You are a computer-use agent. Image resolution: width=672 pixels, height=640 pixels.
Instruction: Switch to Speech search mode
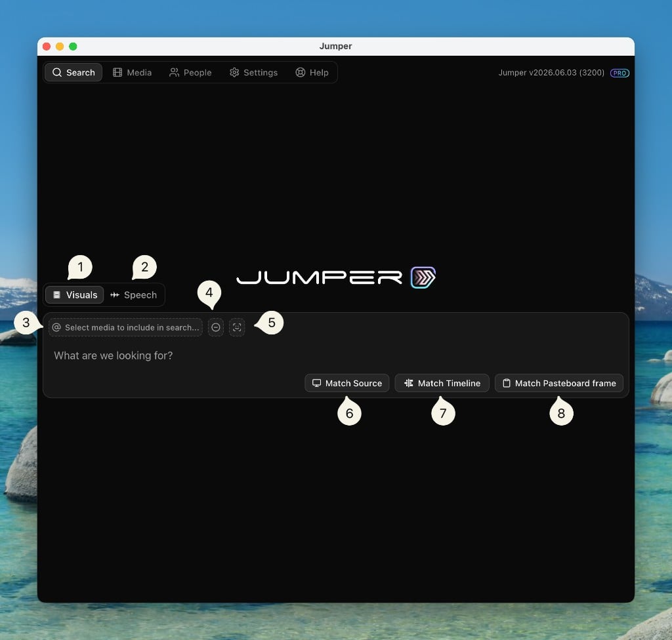(134, 294)
